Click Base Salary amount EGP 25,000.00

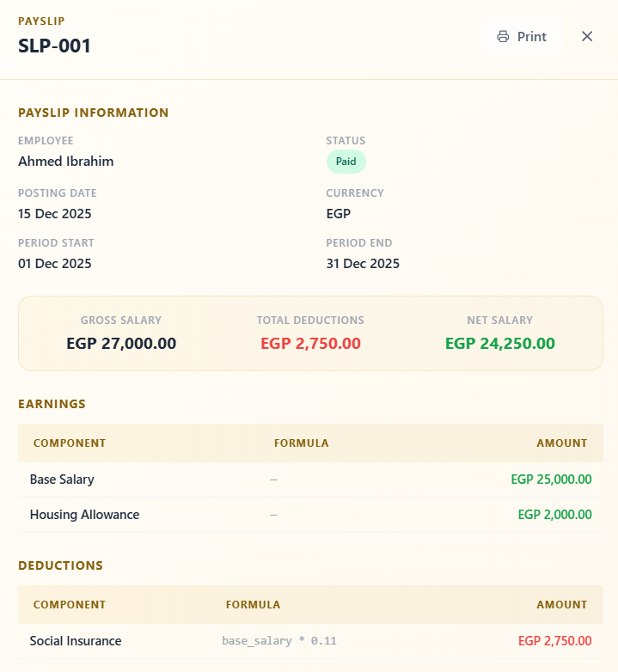[x=551, y=480]
